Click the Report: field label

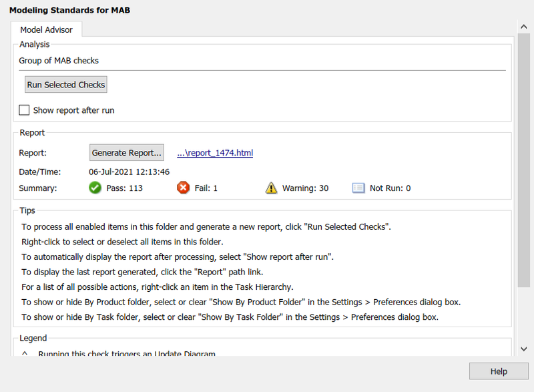click(33, 152)
